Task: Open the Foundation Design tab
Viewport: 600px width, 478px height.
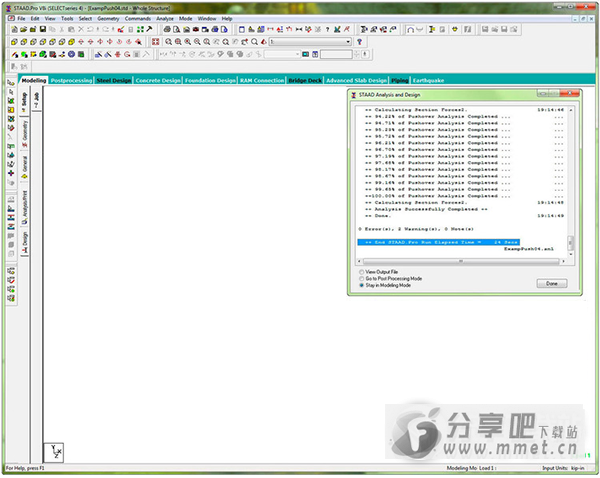Action: [x=210, y=80]
